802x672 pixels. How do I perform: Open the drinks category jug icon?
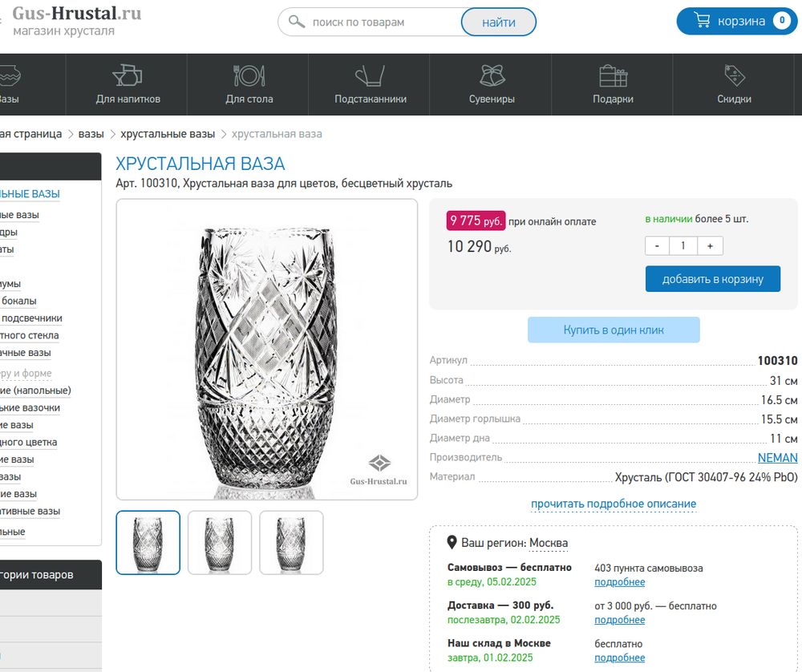128,76
